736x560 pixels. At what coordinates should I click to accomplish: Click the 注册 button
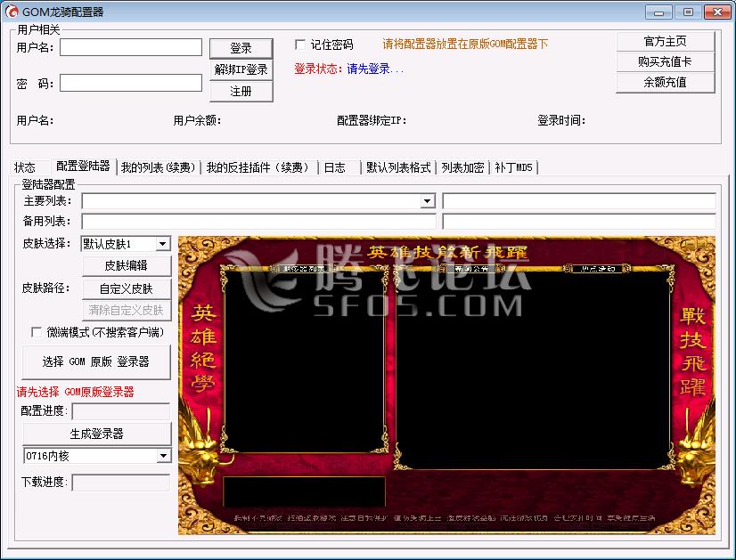(x=241, y=91)
